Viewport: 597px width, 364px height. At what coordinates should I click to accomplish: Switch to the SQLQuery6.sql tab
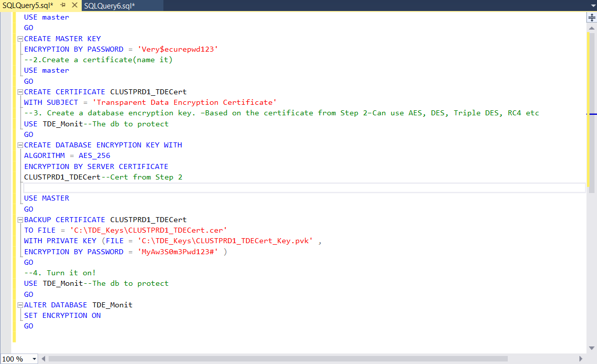[110, 6]
